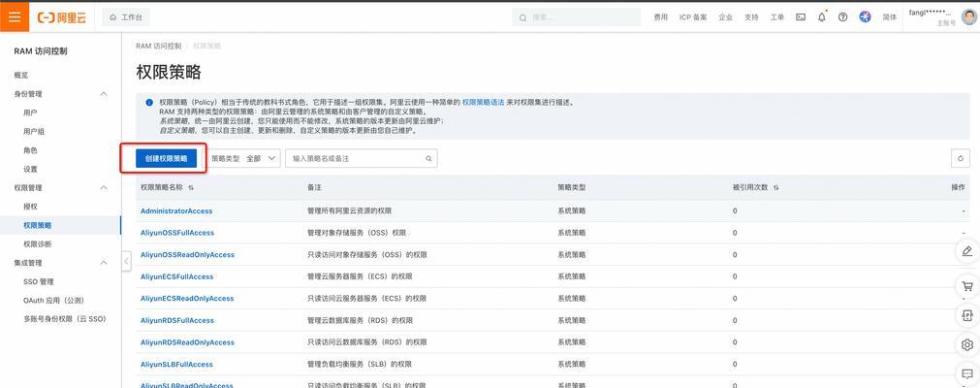Open the floating settings gear icon
This screenshot has height=388, width=980.
point(967,344)
